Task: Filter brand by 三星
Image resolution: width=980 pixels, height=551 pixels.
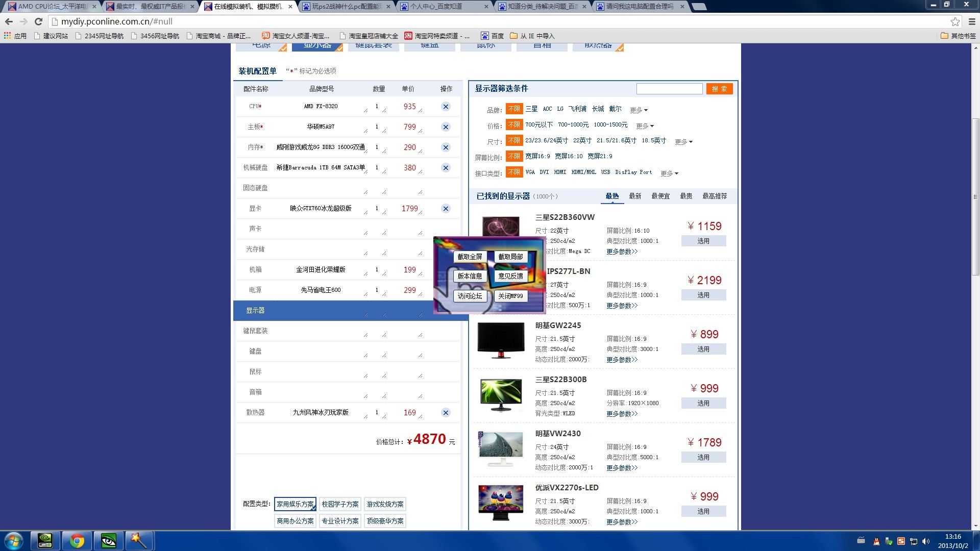Action: (531, 109)
